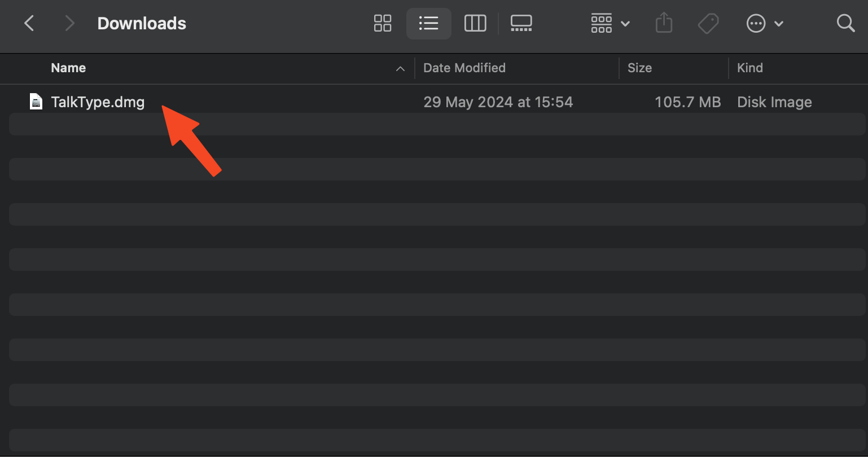Click the Share icon in the toolbar
868x457 pixels.
664,23
